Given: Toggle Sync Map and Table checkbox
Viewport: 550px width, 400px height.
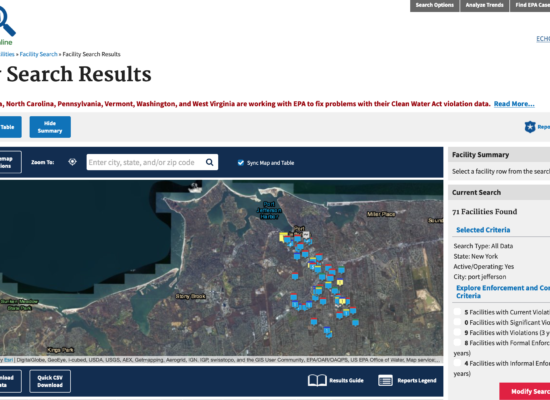Looking at the screenshot, I should [241, 162].
